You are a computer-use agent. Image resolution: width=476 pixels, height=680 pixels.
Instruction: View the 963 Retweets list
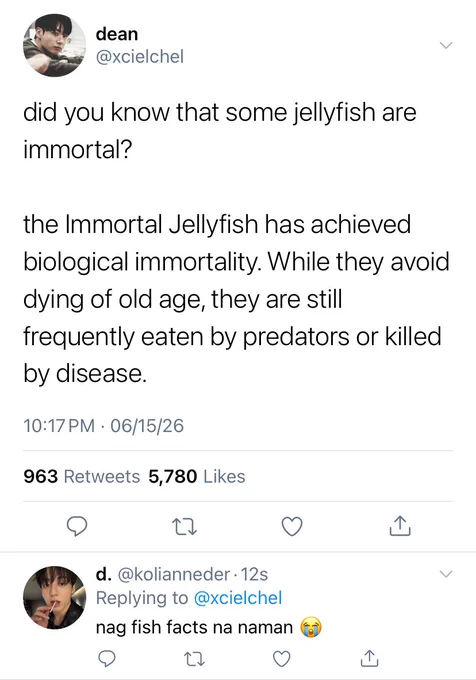point(82,476)
